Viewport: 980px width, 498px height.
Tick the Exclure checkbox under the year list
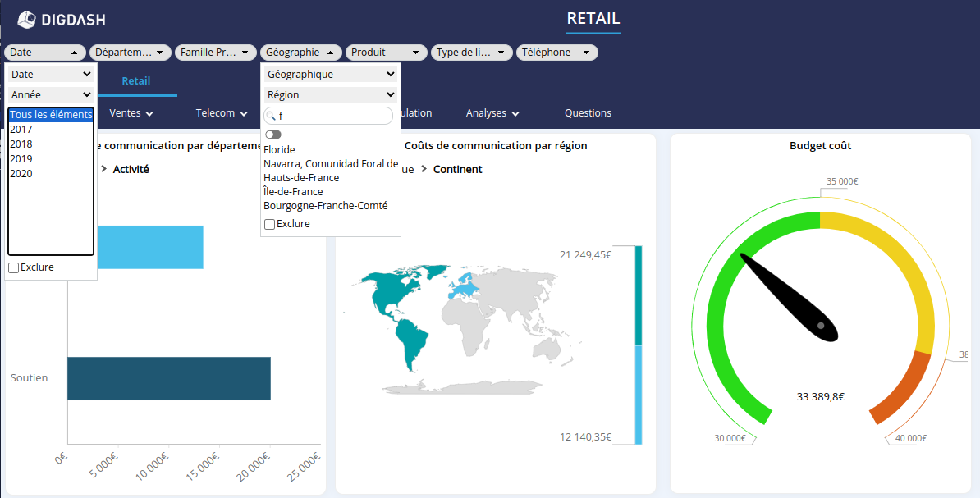point(14,267)
